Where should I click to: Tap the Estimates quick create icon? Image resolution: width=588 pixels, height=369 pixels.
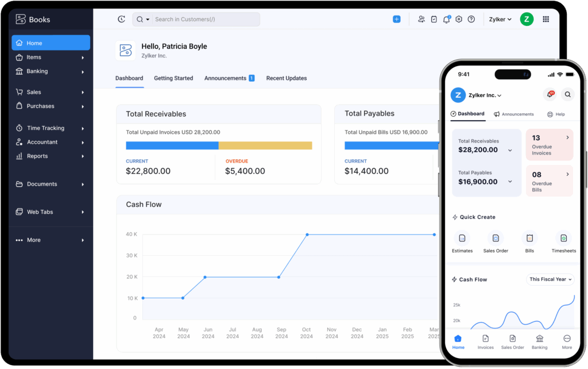tap(462, 238)
